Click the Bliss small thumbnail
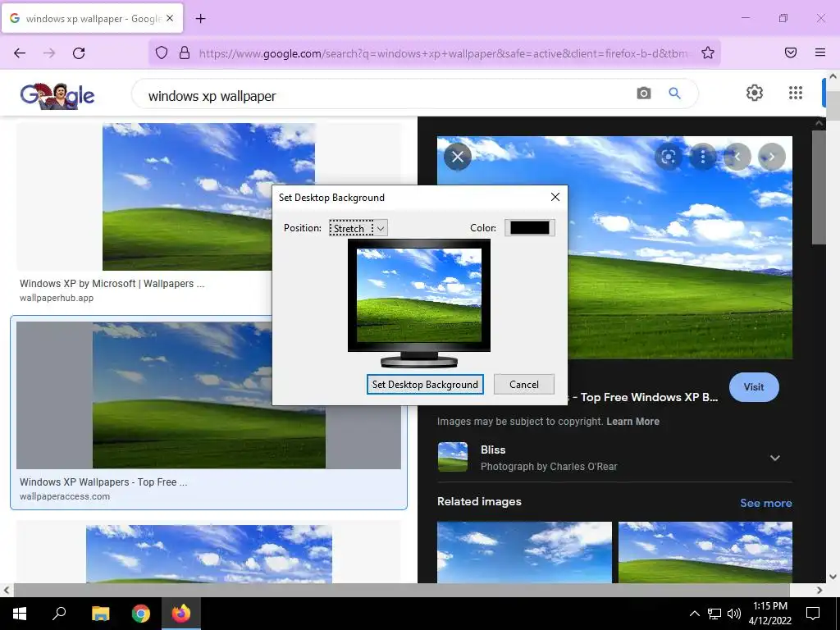The height and width of the screenshot is (630, 840). [x=453, y=457]
